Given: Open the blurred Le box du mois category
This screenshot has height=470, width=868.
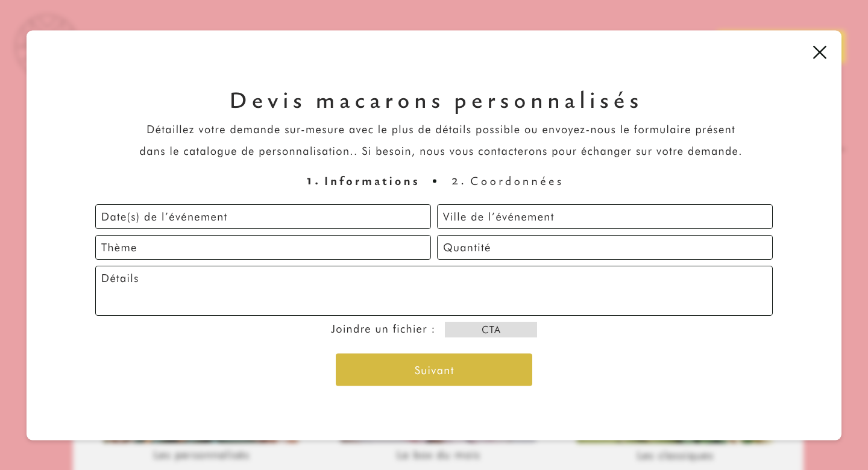Looking at the screenshot, I should 438,455.
